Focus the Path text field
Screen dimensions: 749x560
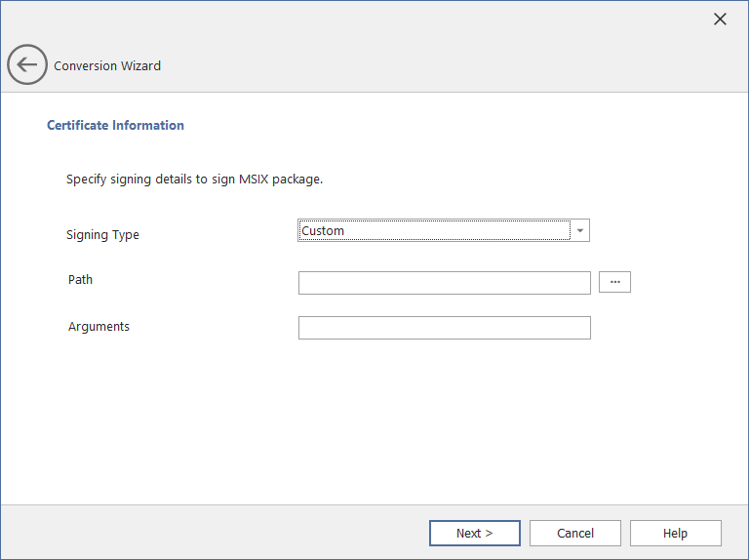pos(444,282)
